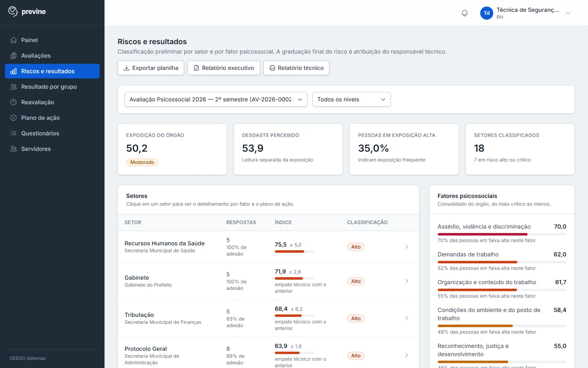Click the Reavaliação clock icon
The height and width of the screenshot is (368, 588).
14,102
